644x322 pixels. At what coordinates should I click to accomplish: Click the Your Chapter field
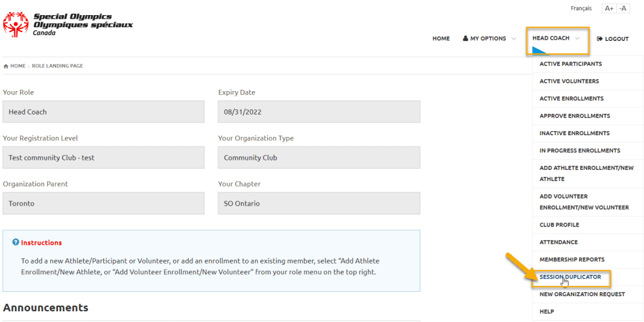(319, 203)
